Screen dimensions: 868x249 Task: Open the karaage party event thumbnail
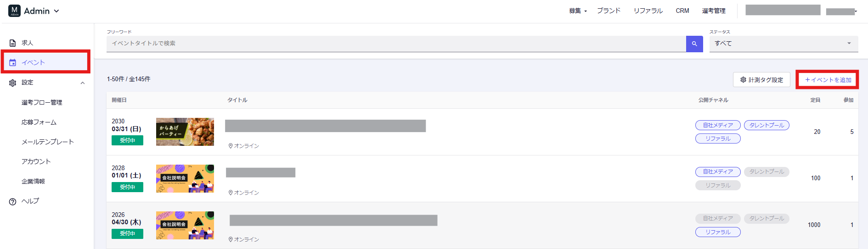coord(185,132)
